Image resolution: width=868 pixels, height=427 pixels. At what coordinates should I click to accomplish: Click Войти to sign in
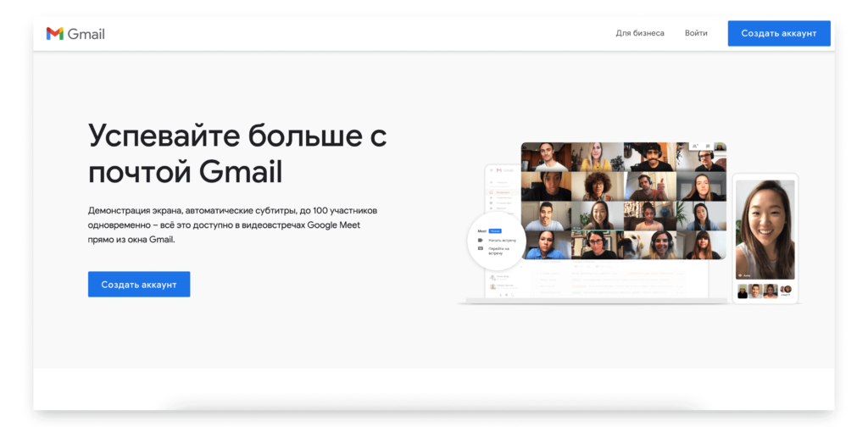696,33
